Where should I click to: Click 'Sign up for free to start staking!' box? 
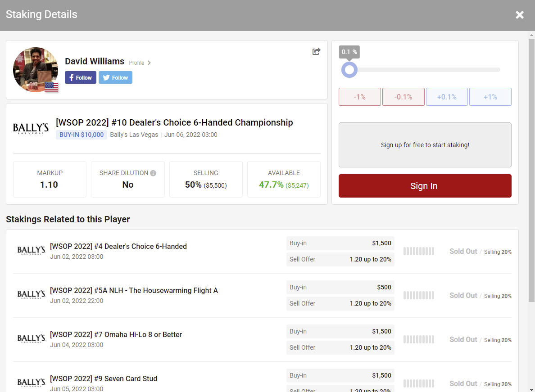click(425, 145)
